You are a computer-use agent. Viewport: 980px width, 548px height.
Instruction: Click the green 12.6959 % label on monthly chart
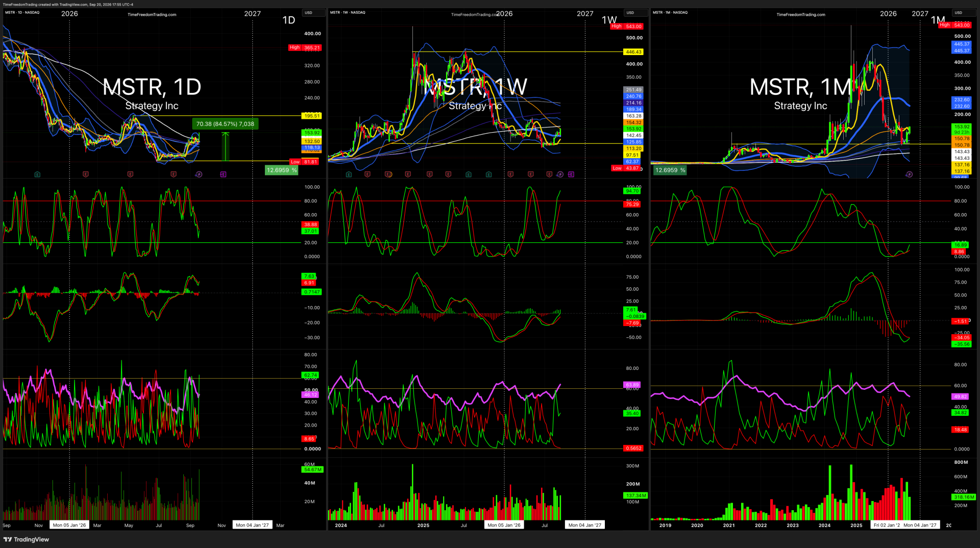(x=670, y=170)
